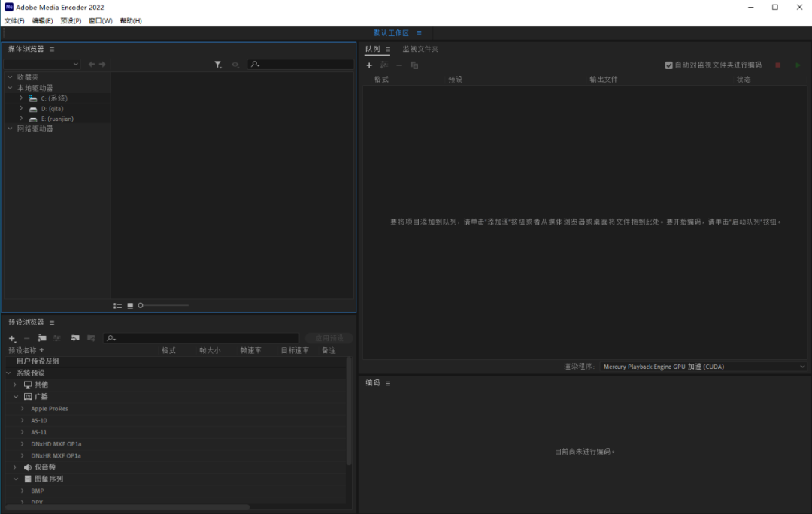Click the export presets icon

tap(91, 338)
